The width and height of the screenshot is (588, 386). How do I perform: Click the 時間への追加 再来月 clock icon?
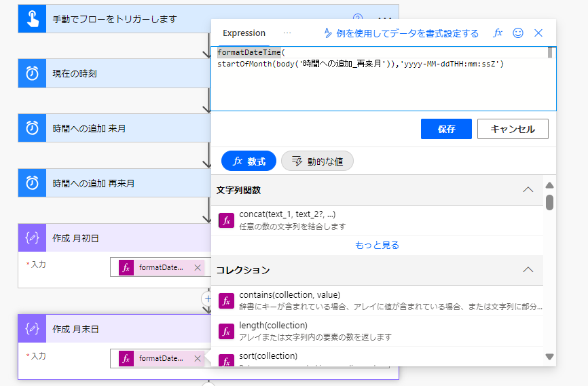tap(32, 183)
